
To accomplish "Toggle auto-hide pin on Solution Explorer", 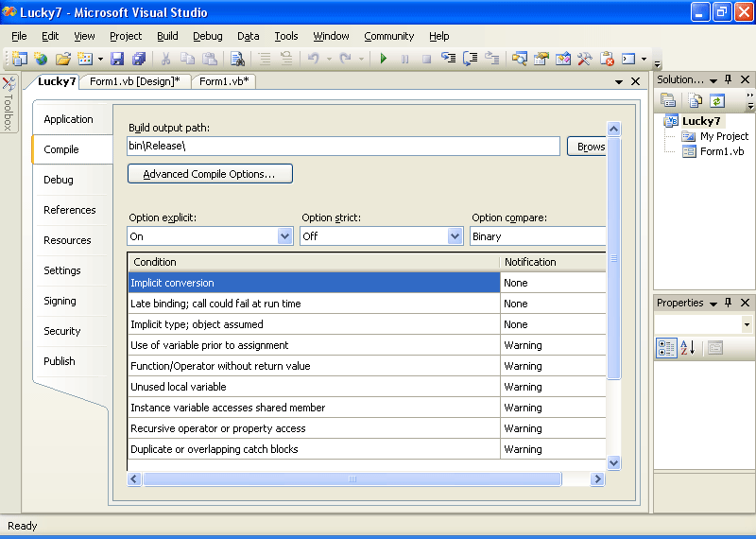I will [x=729, y=80].
